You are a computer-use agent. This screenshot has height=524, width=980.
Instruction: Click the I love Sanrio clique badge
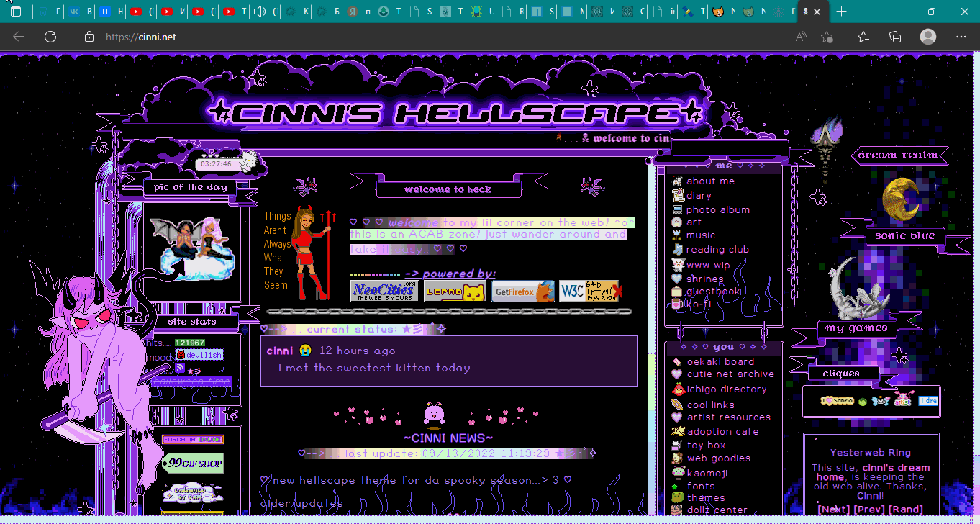[x=837, y=401]
